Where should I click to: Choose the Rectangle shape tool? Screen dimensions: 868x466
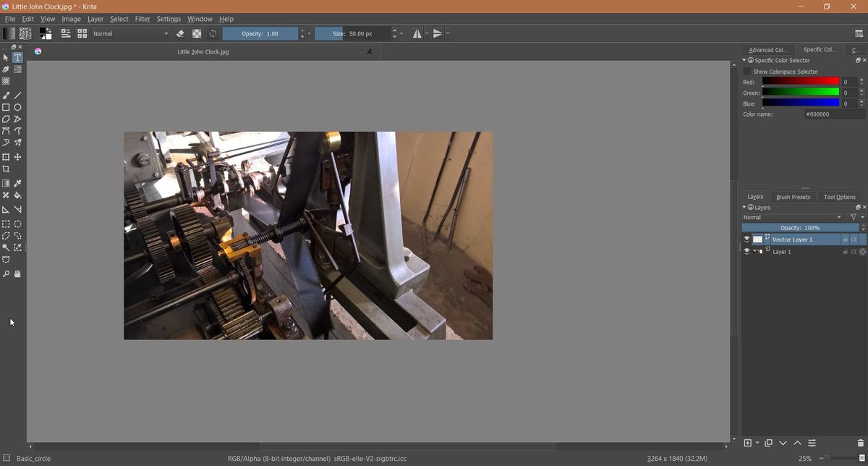6,107
